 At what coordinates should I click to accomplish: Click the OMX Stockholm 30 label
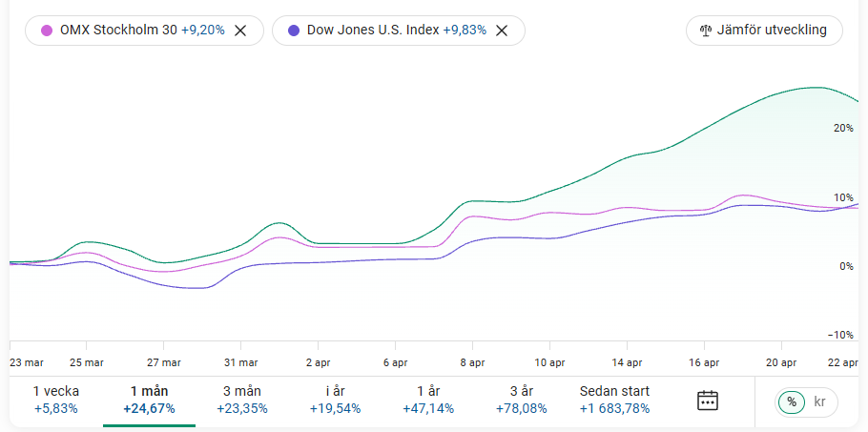click(x=118, y=31)
